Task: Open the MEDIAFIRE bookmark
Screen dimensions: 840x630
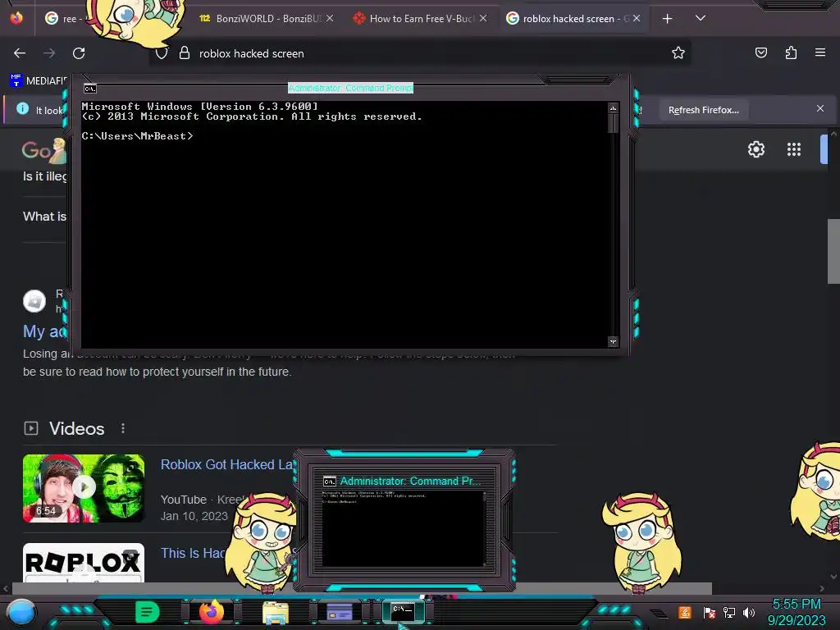Action: tap(39, 81)
